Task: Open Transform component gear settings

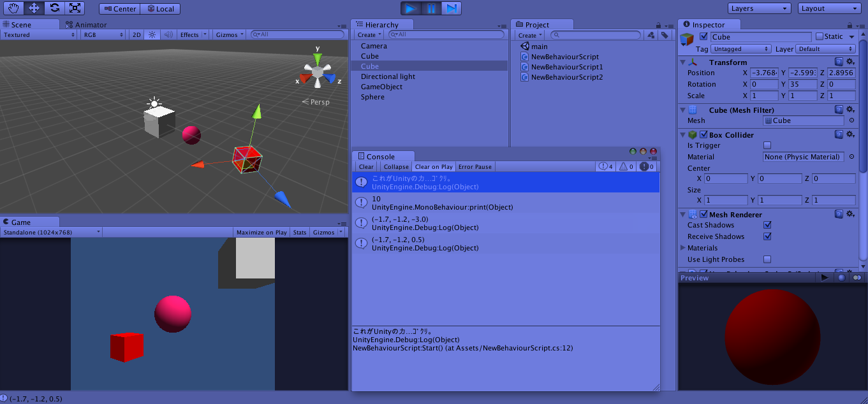Action: (x=850, y=62)
